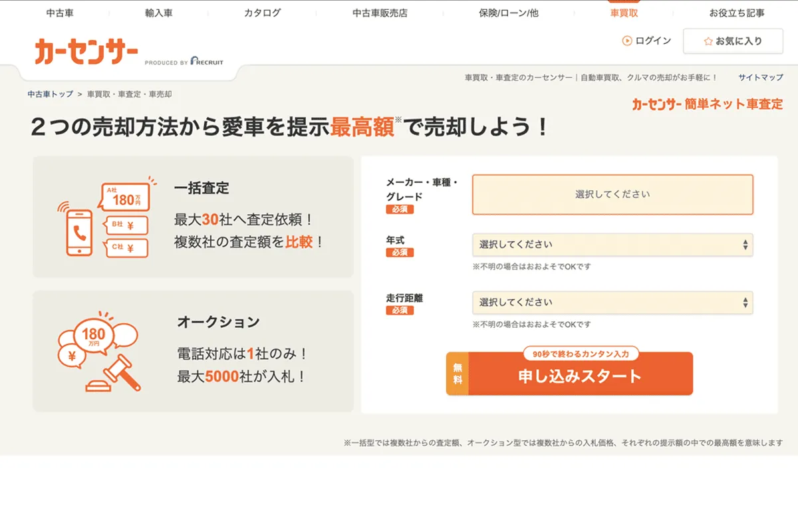
Task: Click the 90秒で終わるカンタン入力 badge
Action: point(581,354)
